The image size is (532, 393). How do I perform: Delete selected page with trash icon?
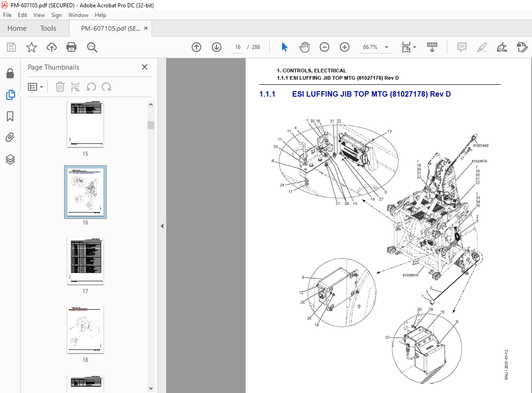[60, 87]
